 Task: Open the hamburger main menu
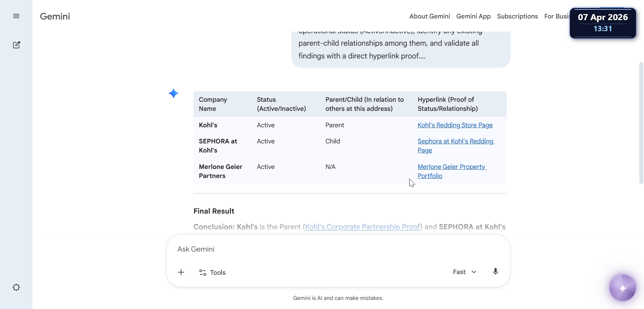tap(16, 16)
